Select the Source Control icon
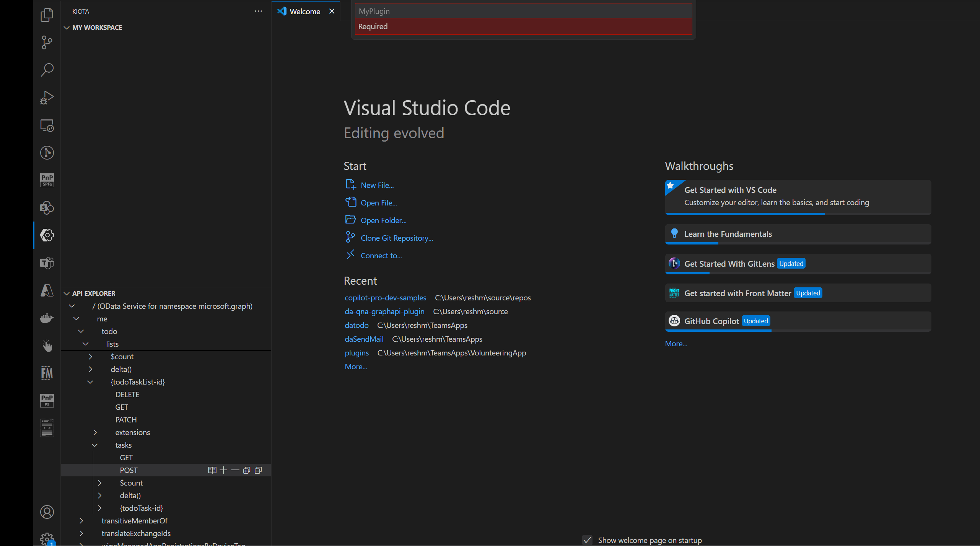The width and height of the screenshot is (980, 546). tap(47, 42)
